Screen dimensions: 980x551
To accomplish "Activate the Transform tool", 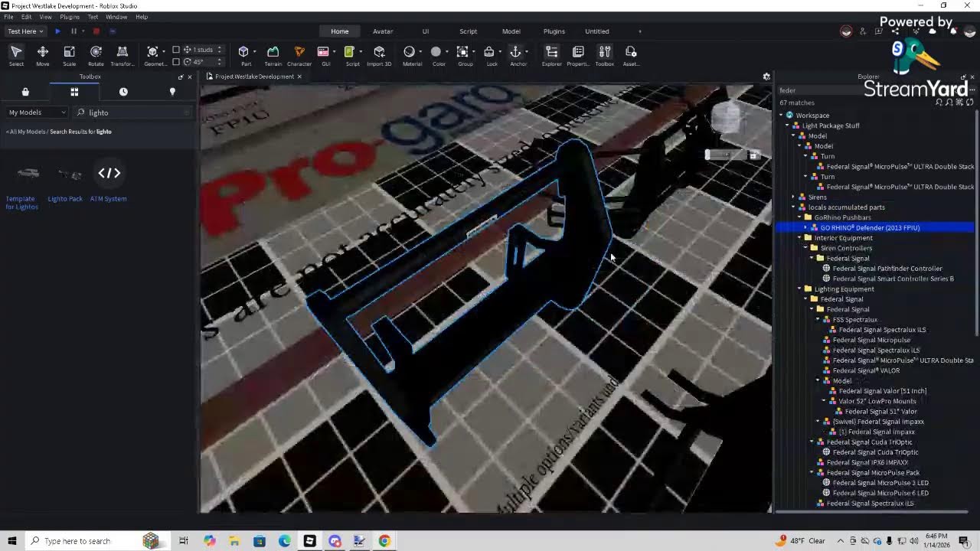I will (x=122, y=55).
